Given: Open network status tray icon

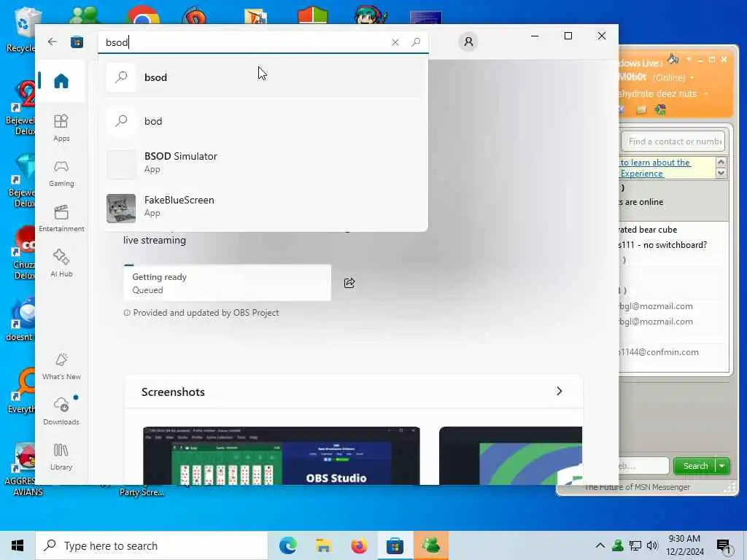Looking at the screenshot, I should pyautogui.click(x=635, y=545).
